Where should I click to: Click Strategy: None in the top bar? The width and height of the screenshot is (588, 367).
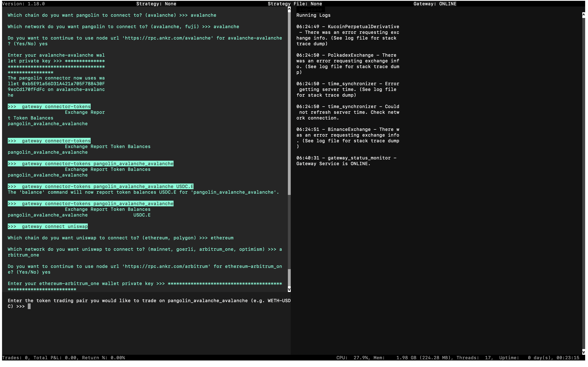click(156, 4)
